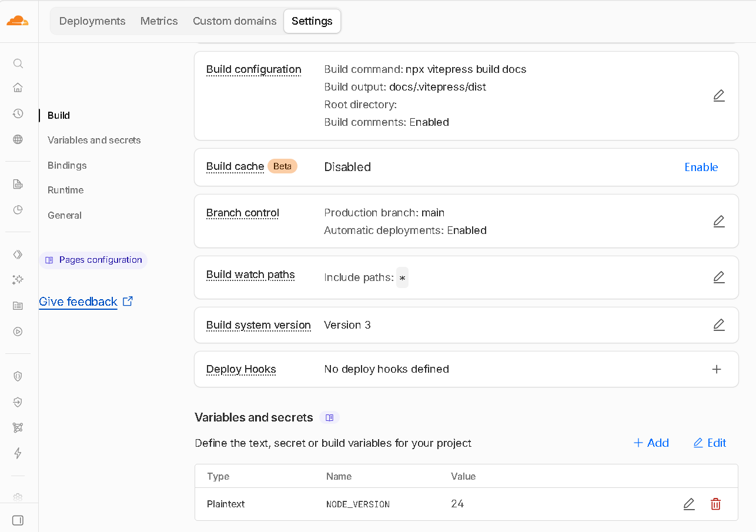Click 'Automatic deployments: Enabled' text

click(406, 230)
